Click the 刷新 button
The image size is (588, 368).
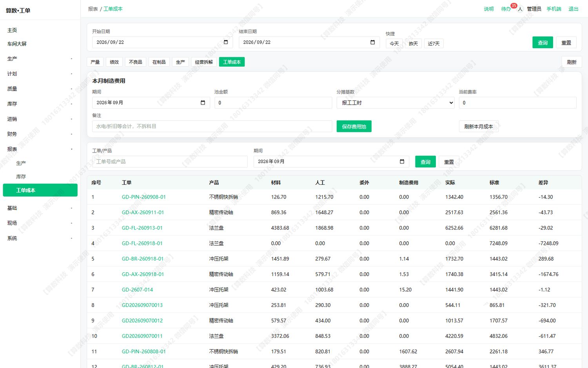click(572, 62)
